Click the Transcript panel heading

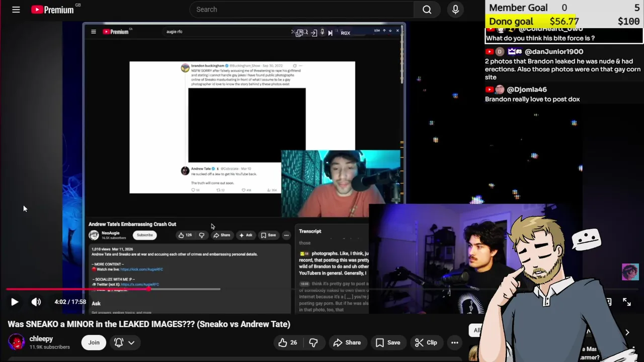coord(310,231)
